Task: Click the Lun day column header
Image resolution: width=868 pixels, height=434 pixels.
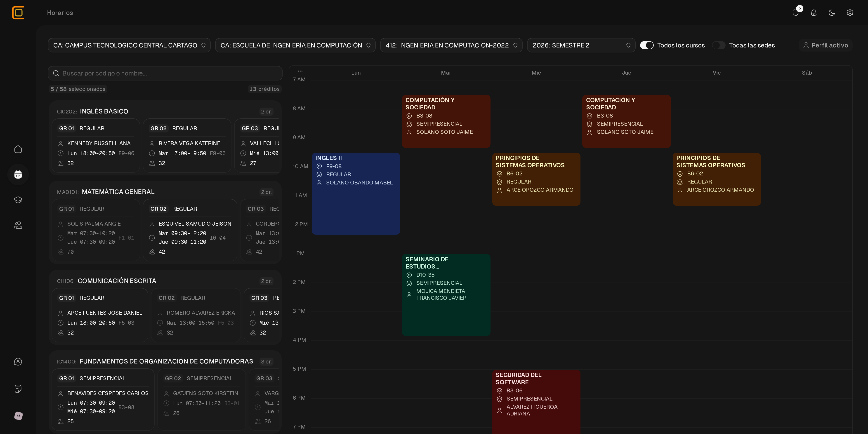Action: click(x=356, y=73)
